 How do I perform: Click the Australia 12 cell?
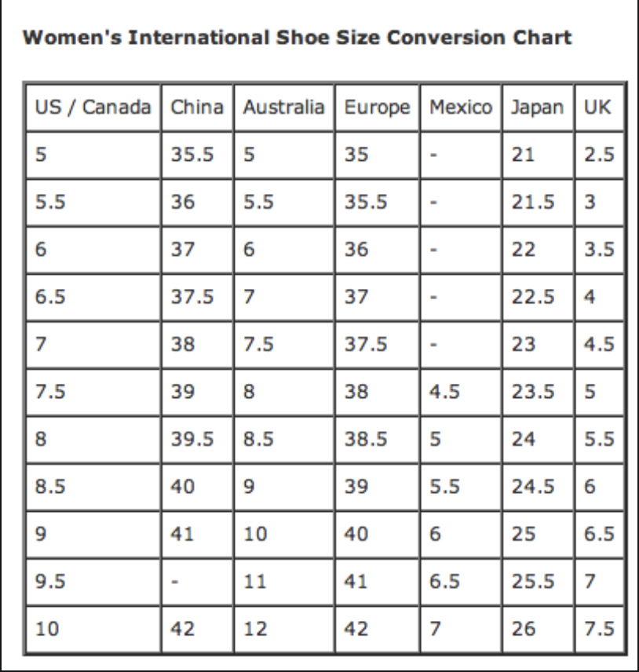[x=283, y=629]
